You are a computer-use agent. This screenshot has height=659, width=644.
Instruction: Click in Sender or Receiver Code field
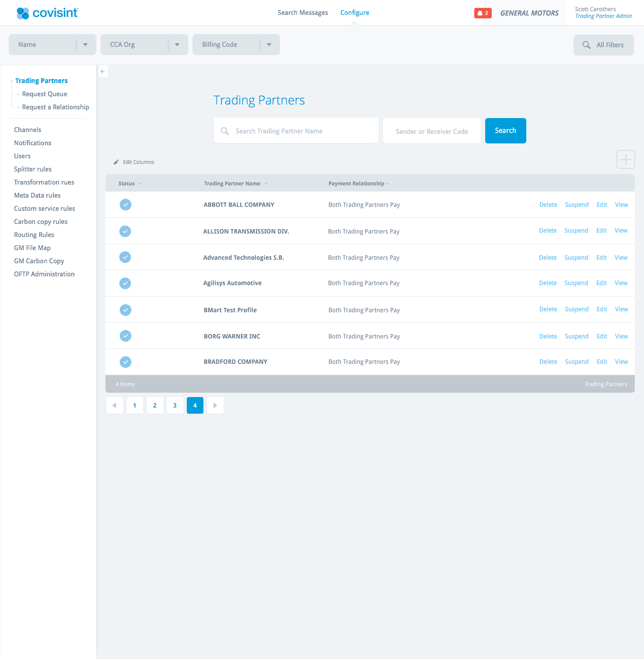click(432, 131)
